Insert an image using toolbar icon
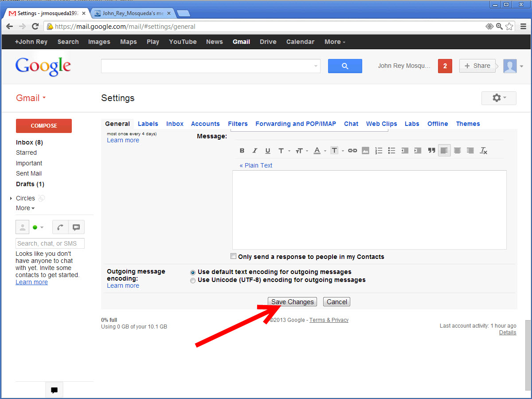The height and width of the screenshot is (399, 532). (365, 151)
